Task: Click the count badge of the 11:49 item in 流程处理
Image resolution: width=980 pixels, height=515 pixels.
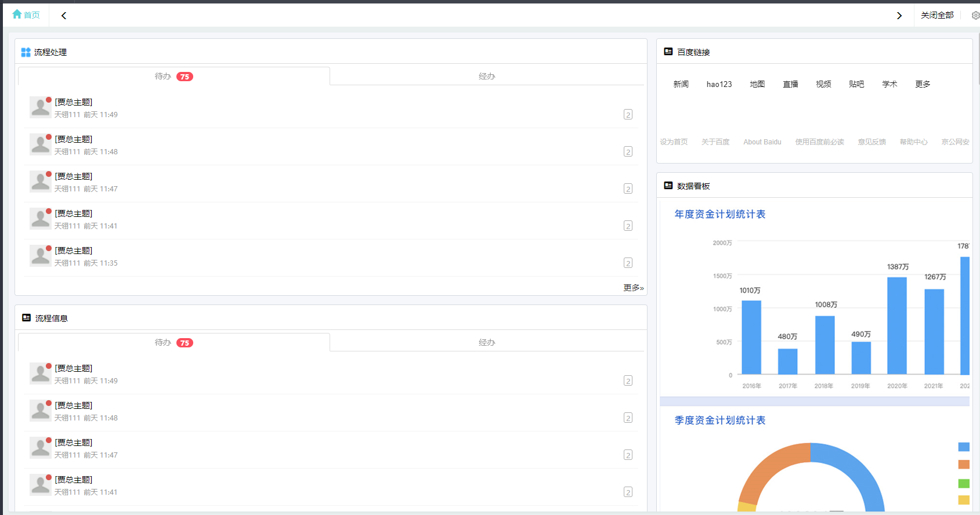Action: click(x=628, y=114)
